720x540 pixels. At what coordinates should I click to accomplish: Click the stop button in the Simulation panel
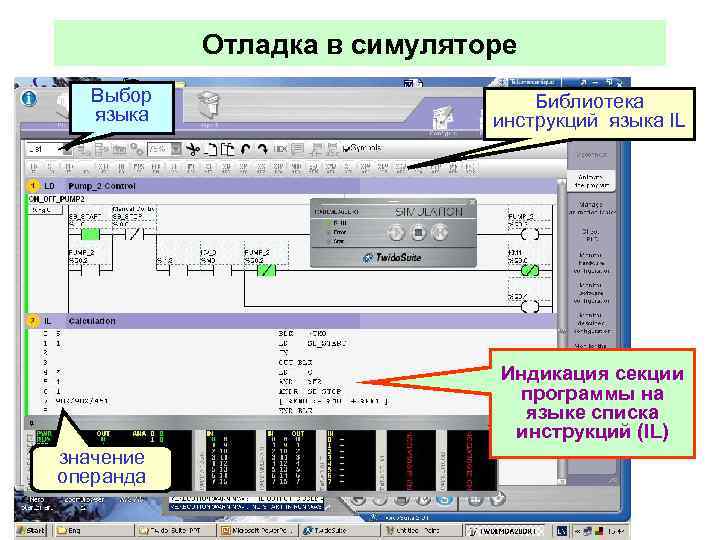(x=418, y=233)
